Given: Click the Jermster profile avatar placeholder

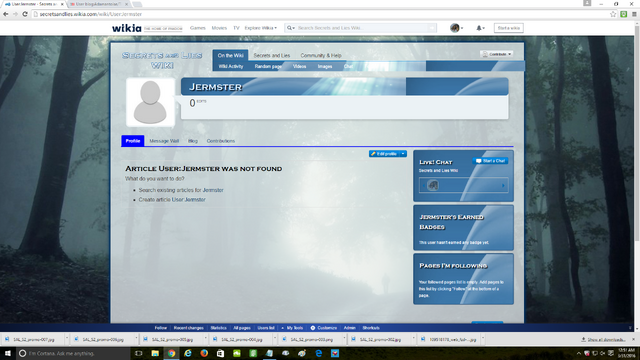Looking at the screenshot, I should pyautogui.click(x=150, y=102).
